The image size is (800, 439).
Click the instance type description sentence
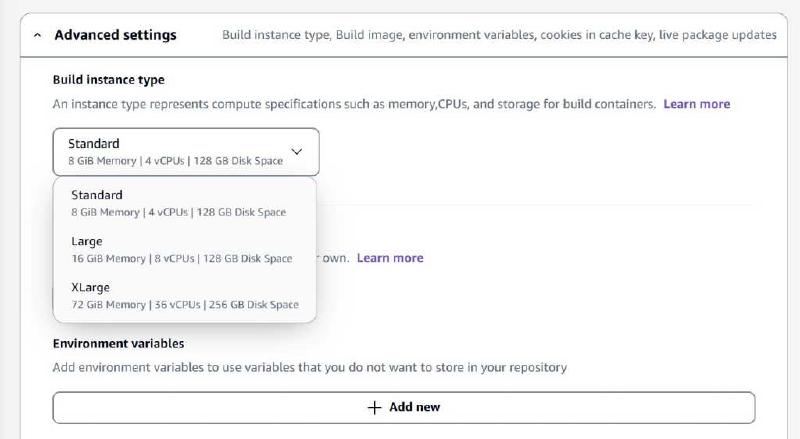(x=354, y=104)
